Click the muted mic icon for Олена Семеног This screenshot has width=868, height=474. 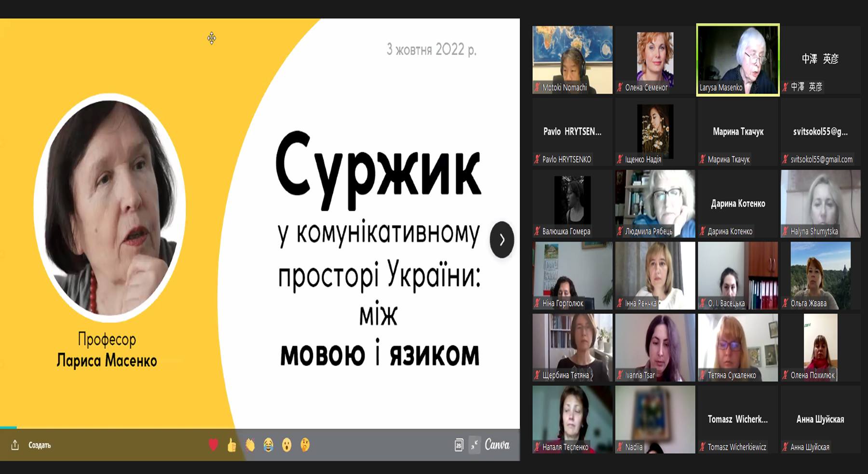tap(620, 88)
